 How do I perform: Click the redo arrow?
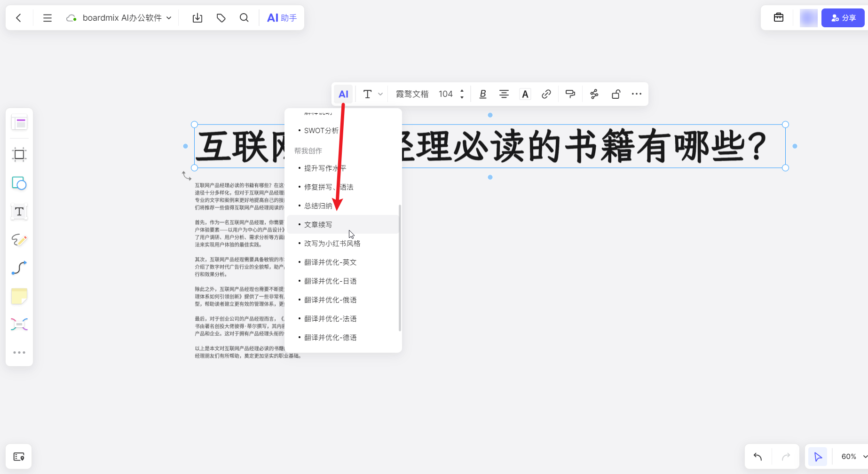click(x=786, y=457)
